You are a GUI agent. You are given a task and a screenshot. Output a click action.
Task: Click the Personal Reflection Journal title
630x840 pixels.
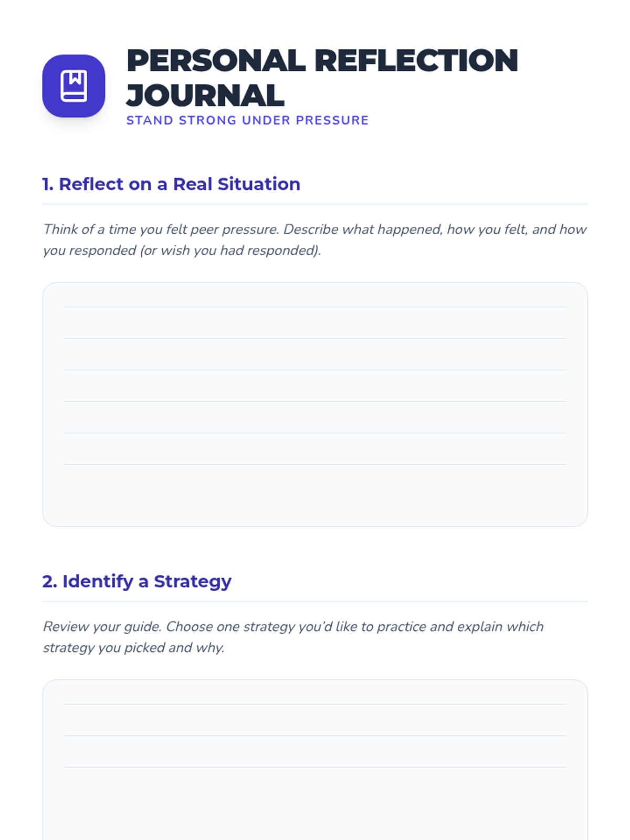click(x=321, y=77)
